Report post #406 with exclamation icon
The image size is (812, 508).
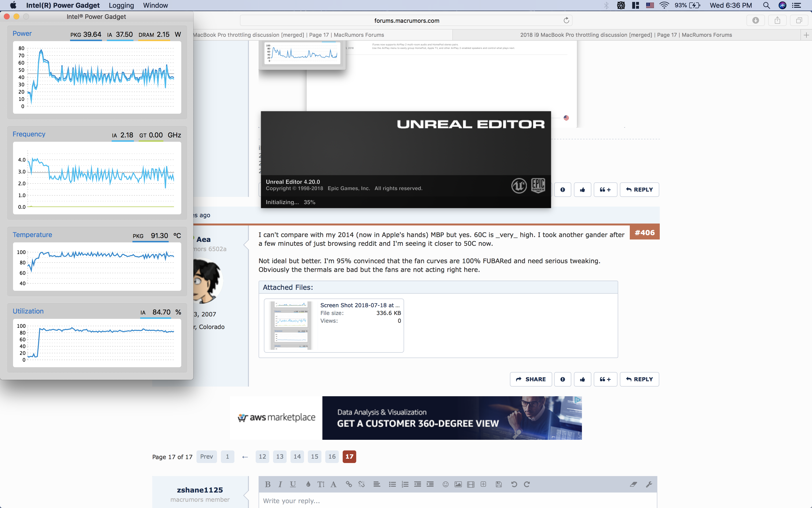[563, 379]
